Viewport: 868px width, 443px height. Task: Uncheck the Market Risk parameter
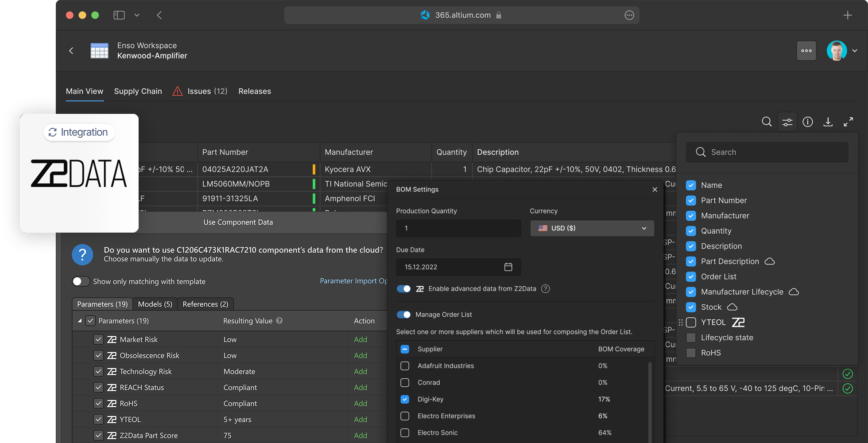coord(98,339)
